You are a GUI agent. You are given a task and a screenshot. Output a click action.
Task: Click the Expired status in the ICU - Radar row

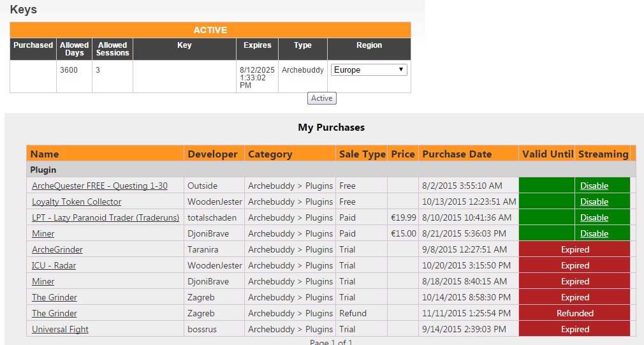coord(575,266)
